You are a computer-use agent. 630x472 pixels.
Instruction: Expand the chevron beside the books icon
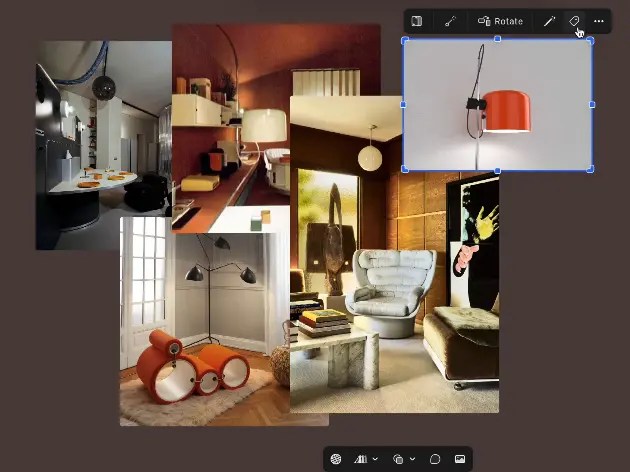pos(375,459)
